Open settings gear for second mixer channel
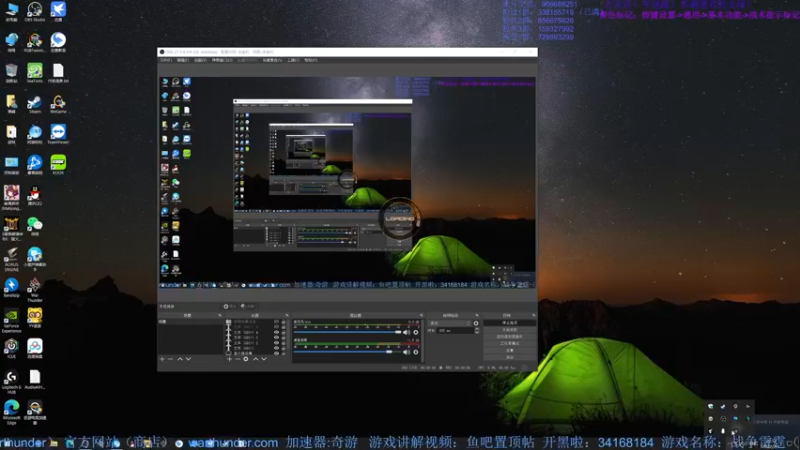The height and width of the screenshot is (450, 800). (416, 352)
